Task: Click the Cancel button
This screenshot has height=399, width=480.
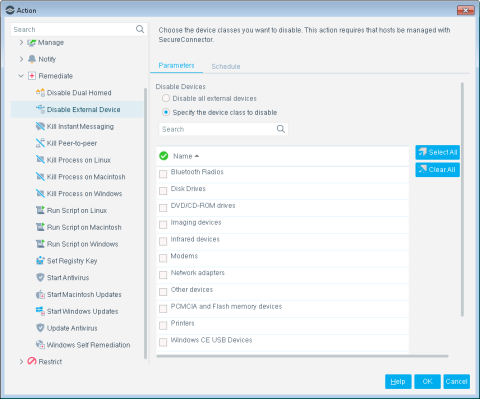Action: click(456, 381)
